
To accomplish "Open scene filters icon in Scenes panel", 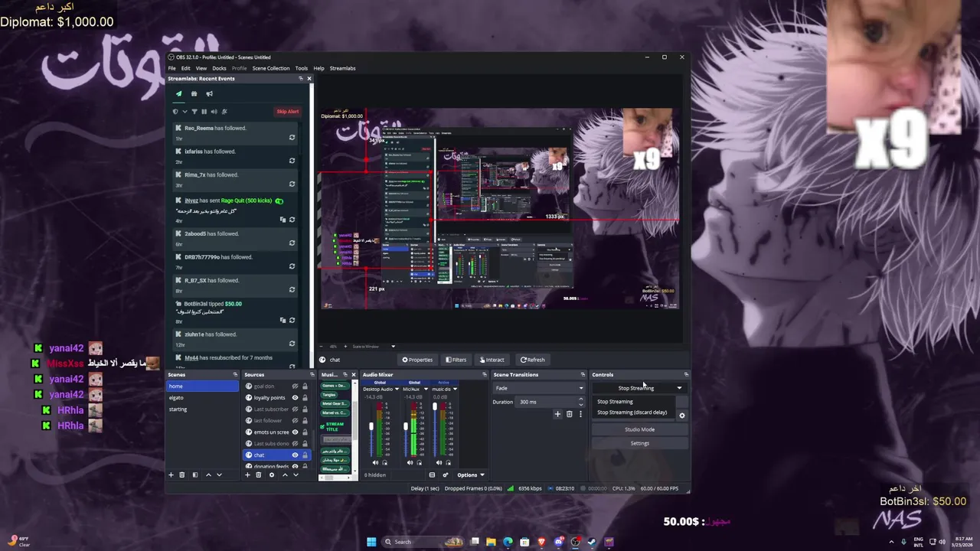I will coord(195,475).
